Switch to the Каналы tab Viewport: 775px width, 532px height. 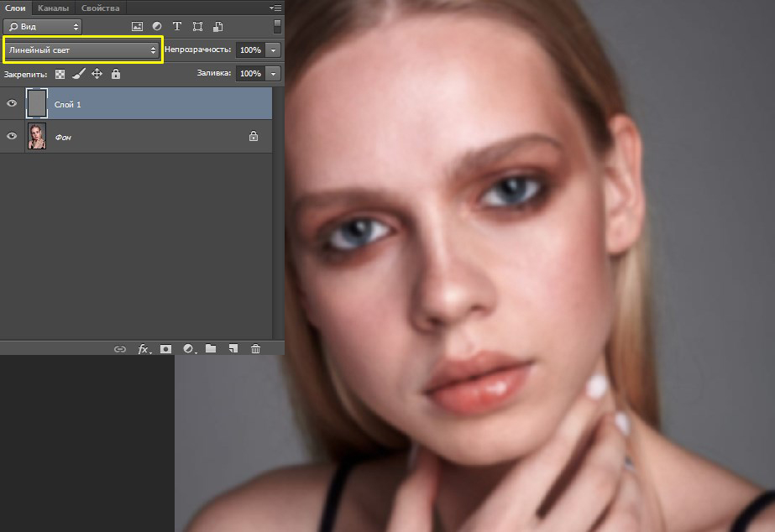pos(53,8)
